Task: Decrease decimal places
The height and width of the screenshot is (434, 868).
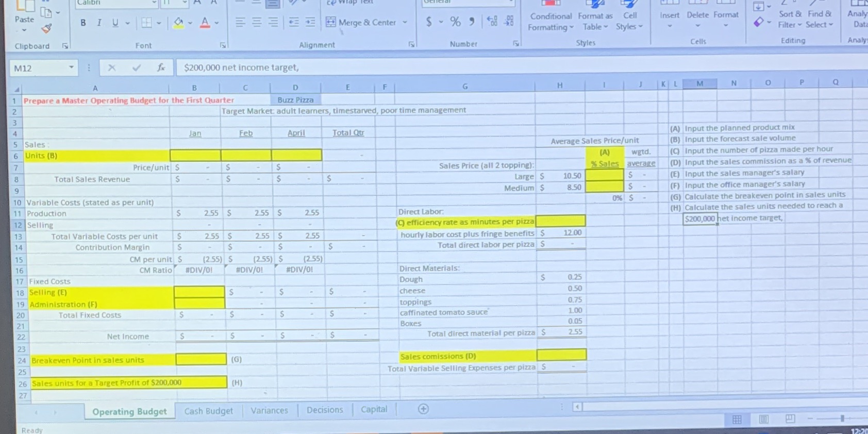Action: 509,21
